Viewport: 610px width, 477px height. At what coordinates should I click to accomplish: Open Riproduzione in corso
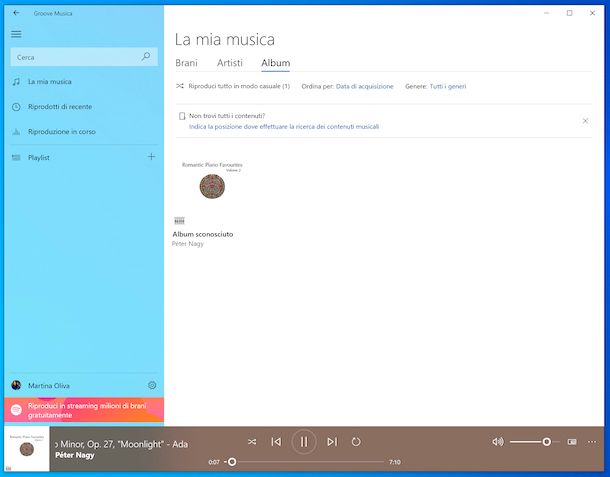[x=84, y=132]
